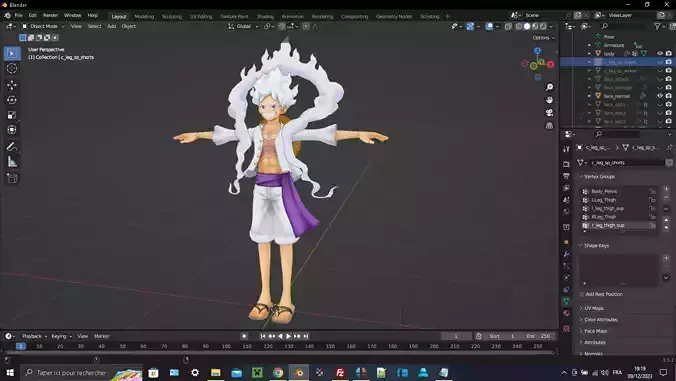Viewport: 676px width, 381px height.
Task: Click the add vertex group plus button
Action: [x=666, y=189]
